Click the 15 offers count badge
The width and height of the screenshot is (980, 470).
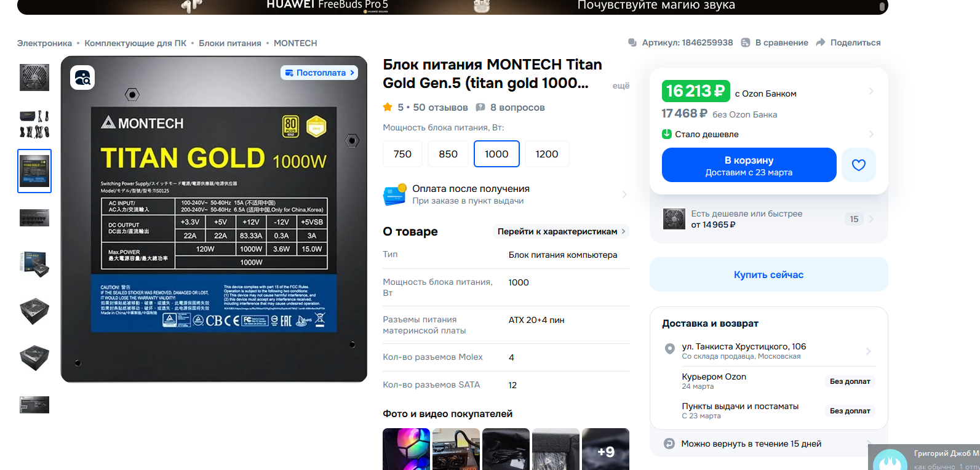(x=854, y=219)
